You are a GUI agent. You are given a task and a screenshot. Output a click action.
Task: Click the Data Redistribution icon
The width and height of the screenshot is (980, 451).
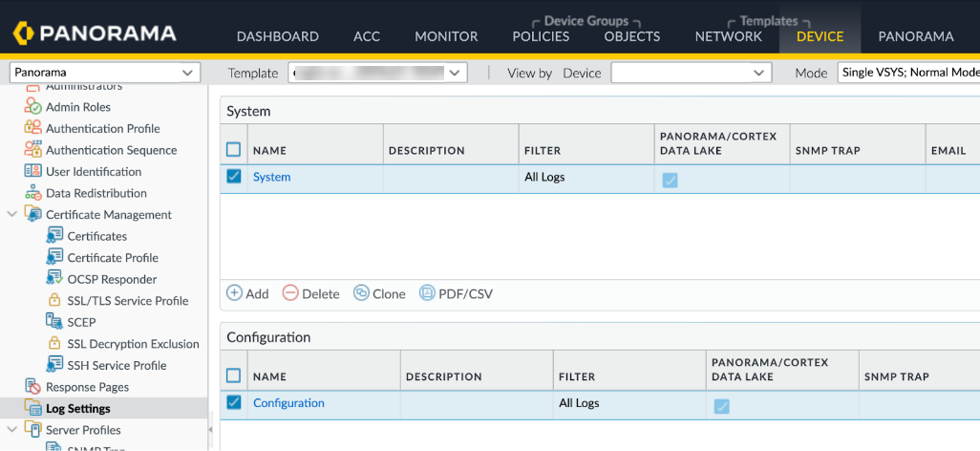32,193
